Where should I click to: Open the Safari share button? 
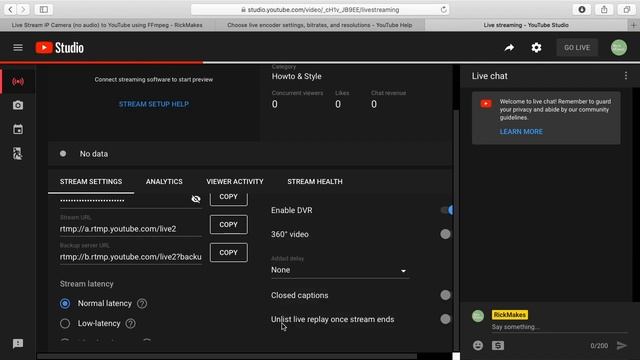point(604,9)
